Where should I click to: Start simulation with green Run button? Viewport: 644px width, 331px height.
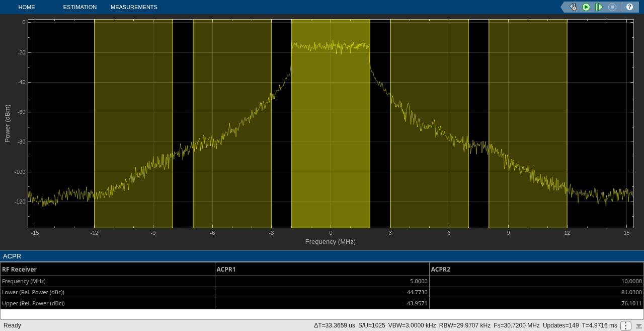586,7
